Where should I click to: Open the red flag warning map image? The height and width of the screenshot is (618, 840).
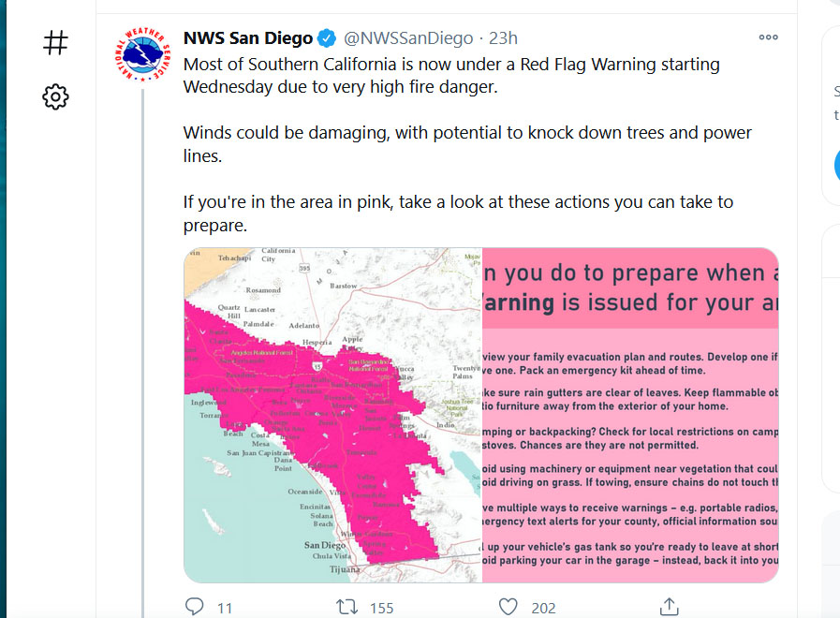pyautogui.click(x=333, y=415)
